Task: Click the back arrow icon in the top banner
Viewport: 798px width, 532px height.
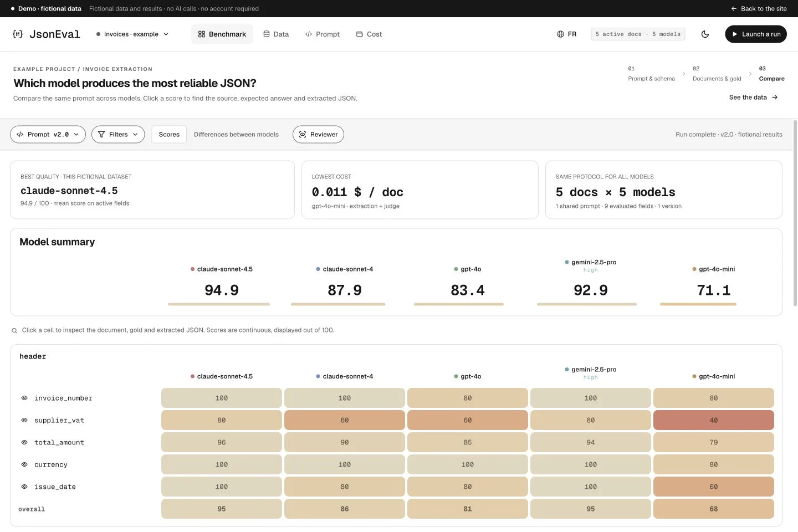Action: pyautogui.click(x=734, y=9)
